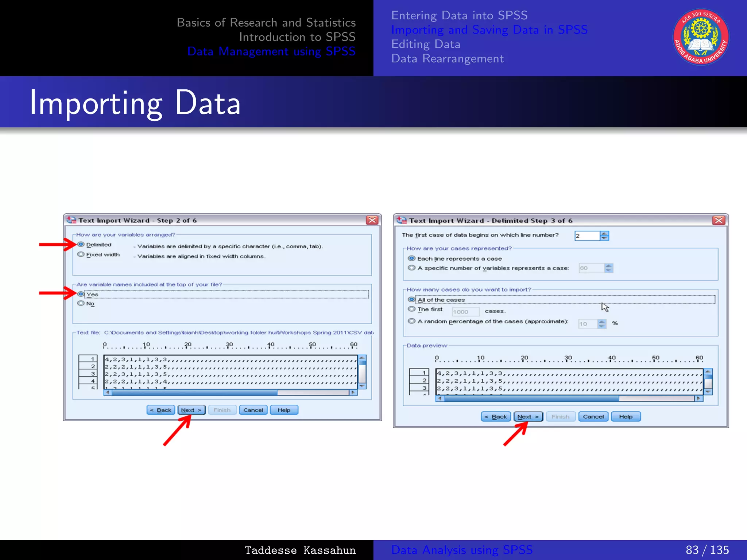747x560 pixels.
Task: Click first data line in Step 2 preview
Action: click(x=231, y=359)
